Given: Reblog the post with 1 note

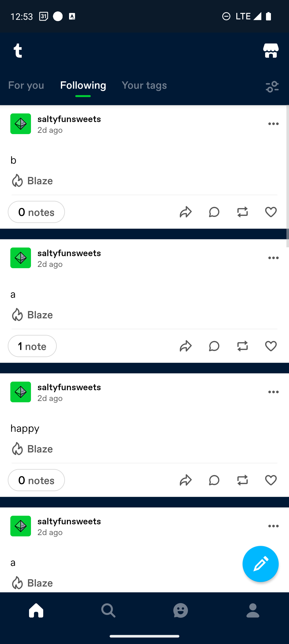Looking at the screenshot, I should pyautogui.click(x=242, y=346).
